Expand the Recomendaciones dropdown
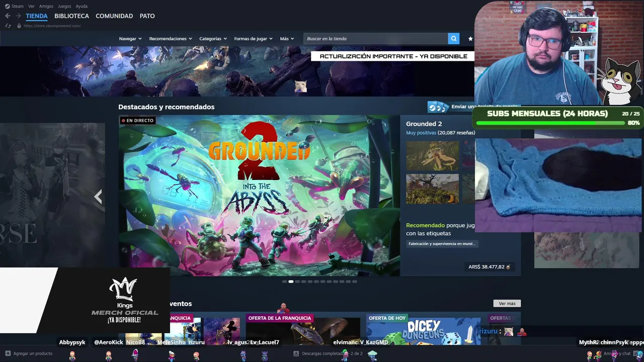 (x=171, y=39)
